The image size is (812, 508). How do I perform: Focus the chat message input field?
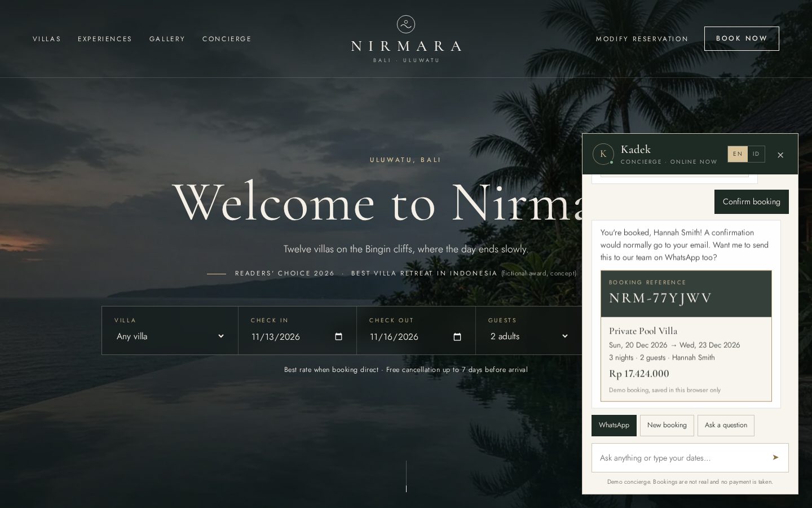pyautogui.click(x=681, y=458)
